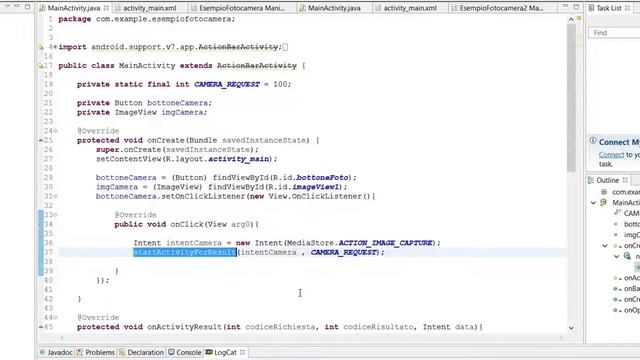Viewport: 640px width, 360px height.
Task: Click the folded import placeholder box on line 4
Action: (285, 47)
